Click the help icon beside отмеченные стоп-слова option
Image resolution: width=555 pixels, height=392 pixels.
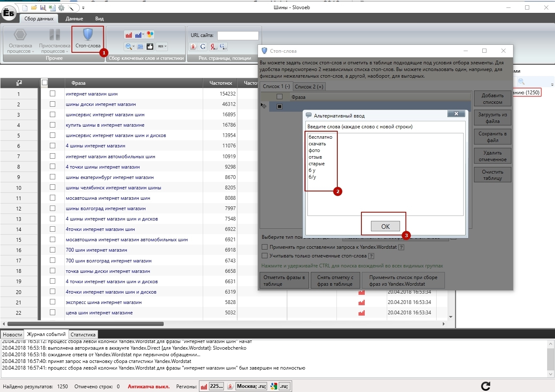coord(371,256)
